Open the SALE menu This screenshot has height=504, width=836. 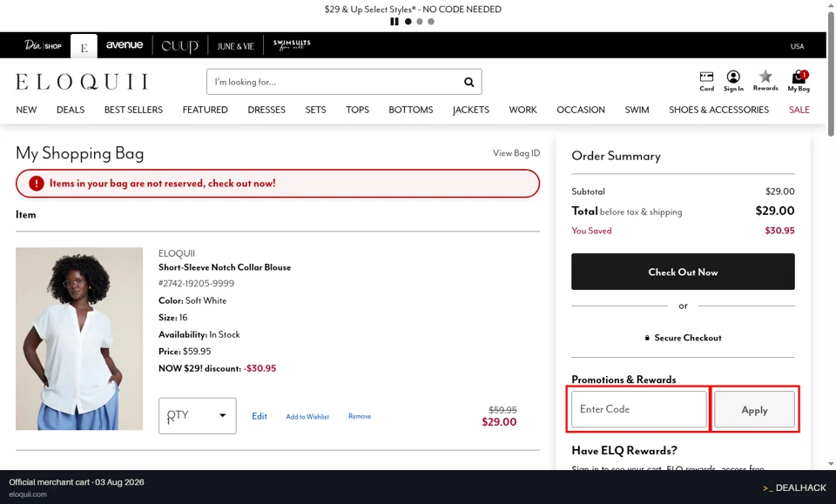(x=799, y=110)
